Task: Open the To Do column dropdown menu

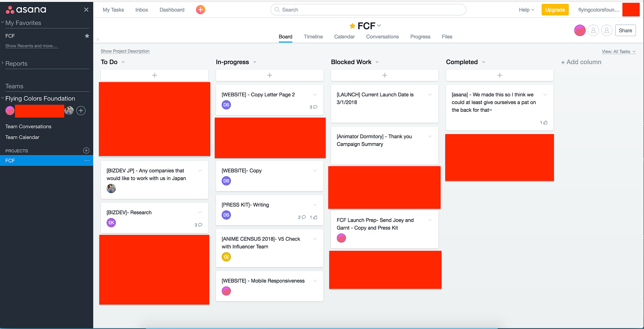Action: click(123, 62)
